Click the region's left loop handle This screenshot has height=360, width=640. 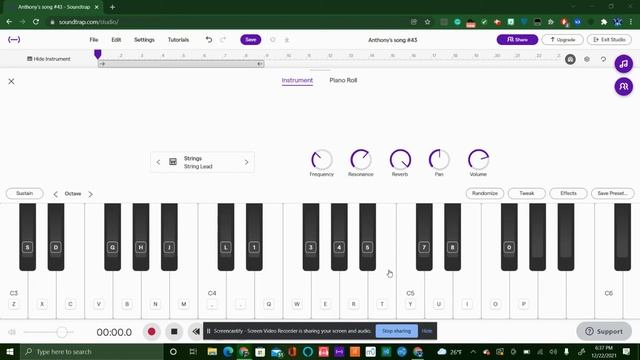coord(102,64)
